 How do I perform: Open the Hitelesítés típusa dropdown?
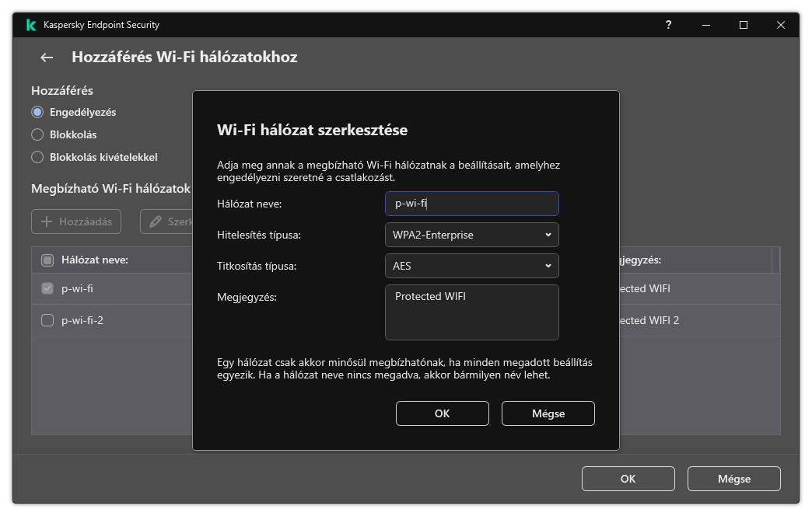tap(472, 235)
